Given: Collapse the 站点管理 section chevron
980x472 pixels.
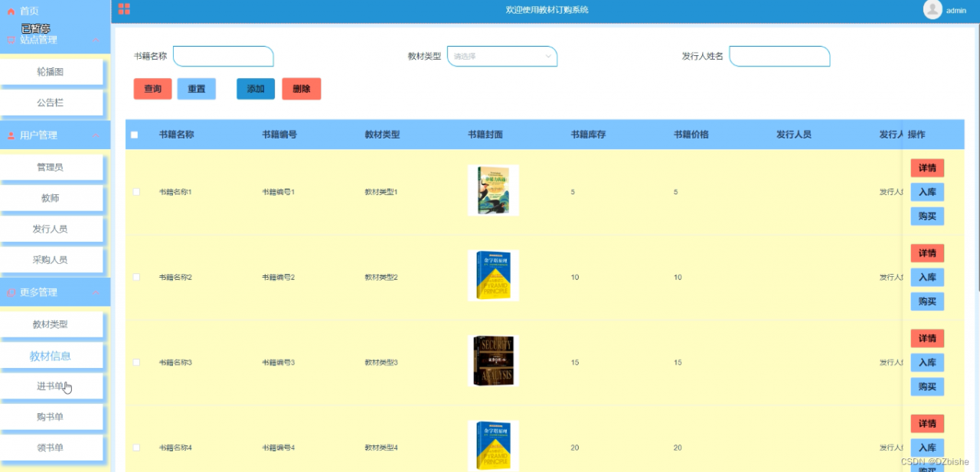Looking at the screenshot, I should click(95, 40).
